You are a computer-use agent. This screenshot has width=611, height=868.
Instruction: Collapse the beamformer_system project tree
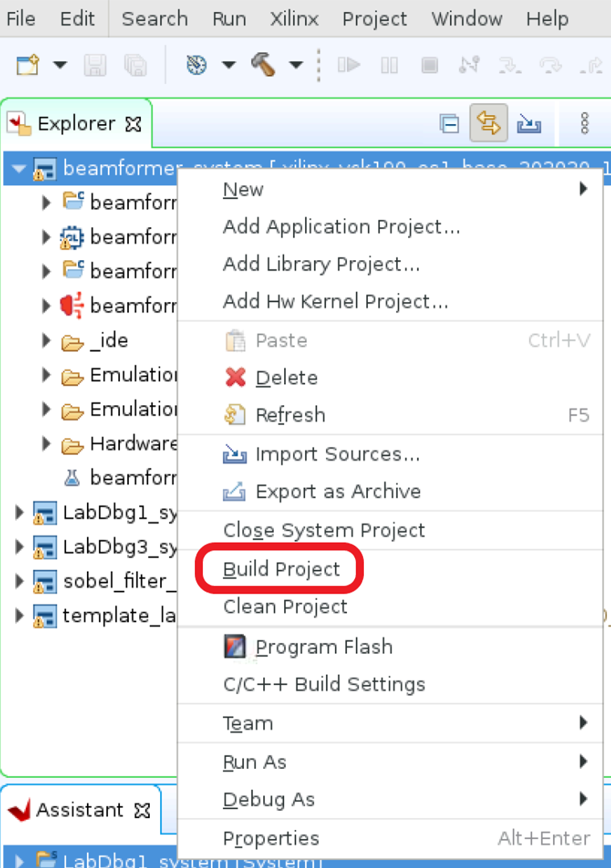[x=19, y=169]
